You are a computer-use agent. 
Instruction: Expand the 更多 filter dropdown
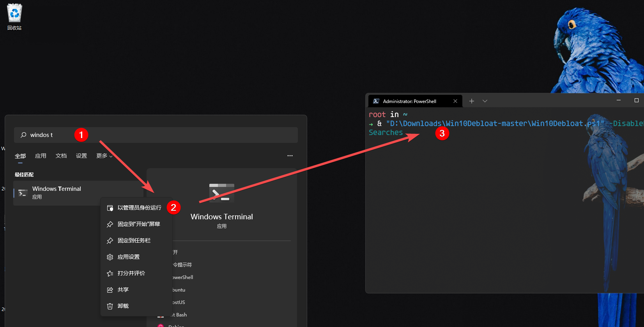[x=104, y=156]
